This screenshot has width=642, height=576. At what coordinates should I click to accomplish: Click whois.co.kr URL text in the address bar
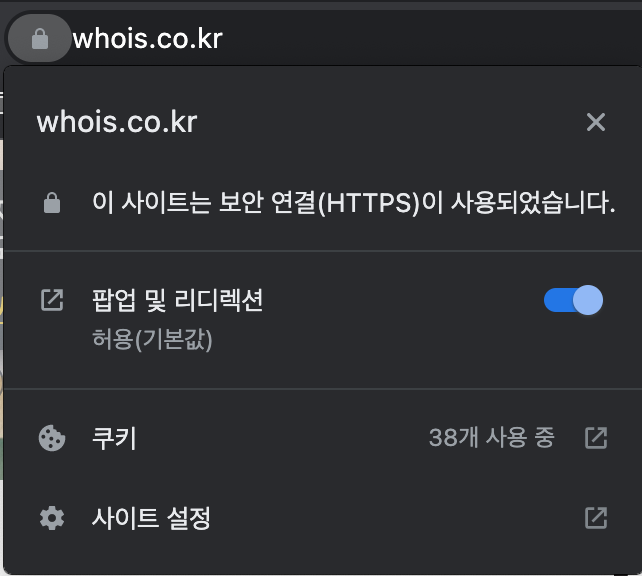click(147, 39)
